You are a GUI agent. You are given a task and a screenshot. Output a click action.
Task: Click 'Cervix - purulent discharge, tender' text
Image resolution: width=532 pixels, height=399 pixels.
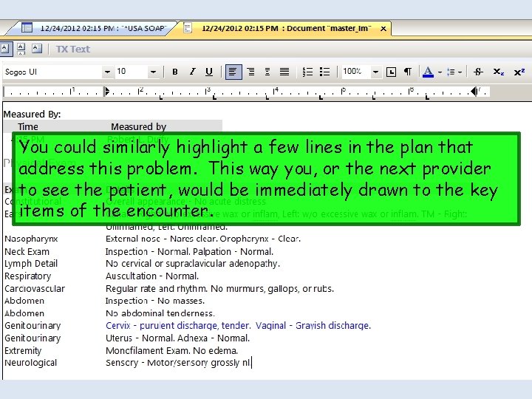[x=179, y=325]
